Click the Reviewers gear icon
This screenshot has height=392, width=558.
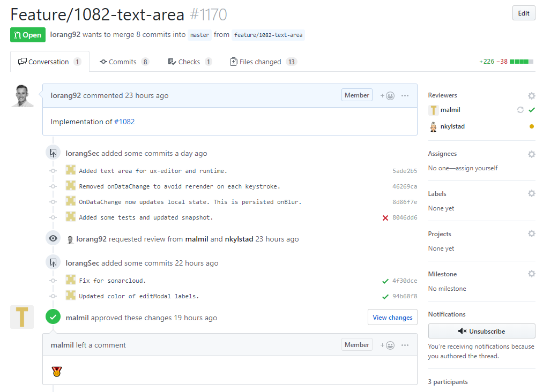click(x=531, y=96)
